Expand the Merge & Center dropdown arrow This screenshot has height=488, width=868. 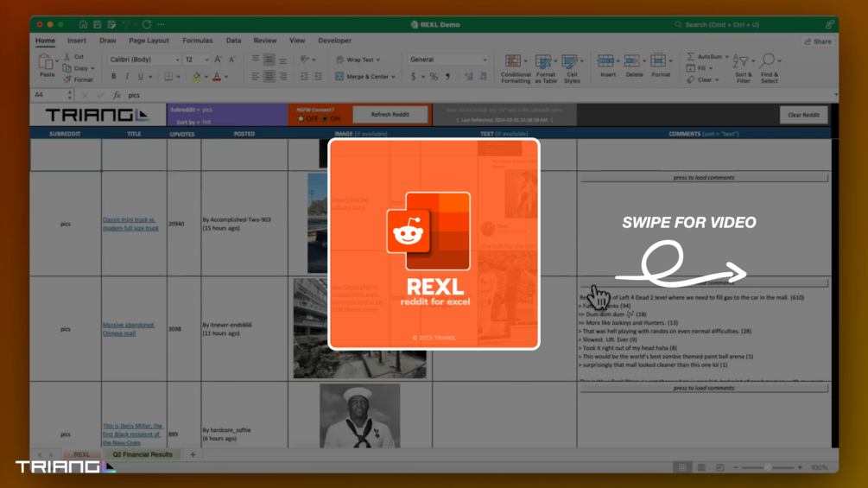point(394,77)
